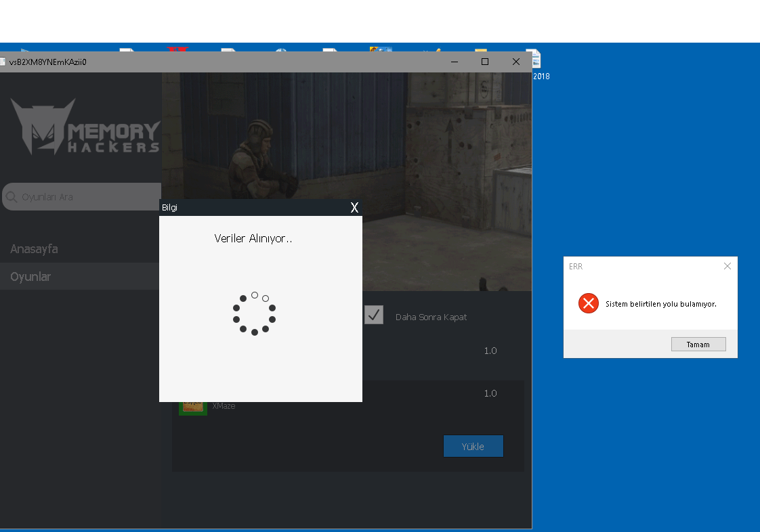Toggle the Daha Sonra Kapat checkbox
Screen dimensions: 760x532
click(x=374, y=315)
